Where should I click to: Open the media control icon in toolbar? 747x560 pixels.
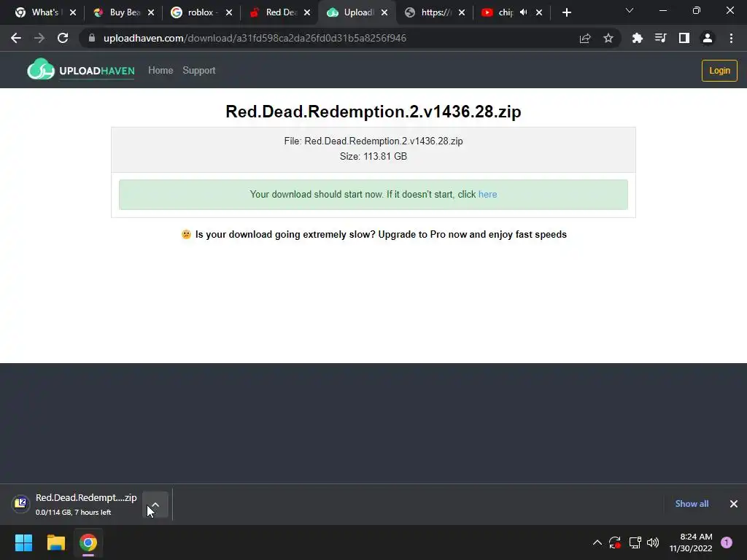pos(661,38)
